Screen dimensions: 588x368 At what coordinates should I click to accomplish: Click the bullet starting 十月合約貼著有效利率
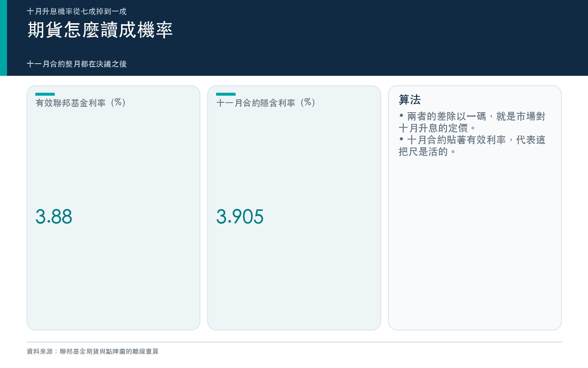pos(472,146)
